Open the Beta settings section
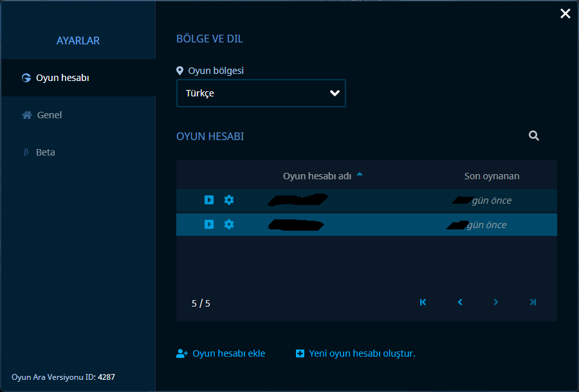This screenshot has width=579, height=392. pyautogui.click(x=78, y=152)
